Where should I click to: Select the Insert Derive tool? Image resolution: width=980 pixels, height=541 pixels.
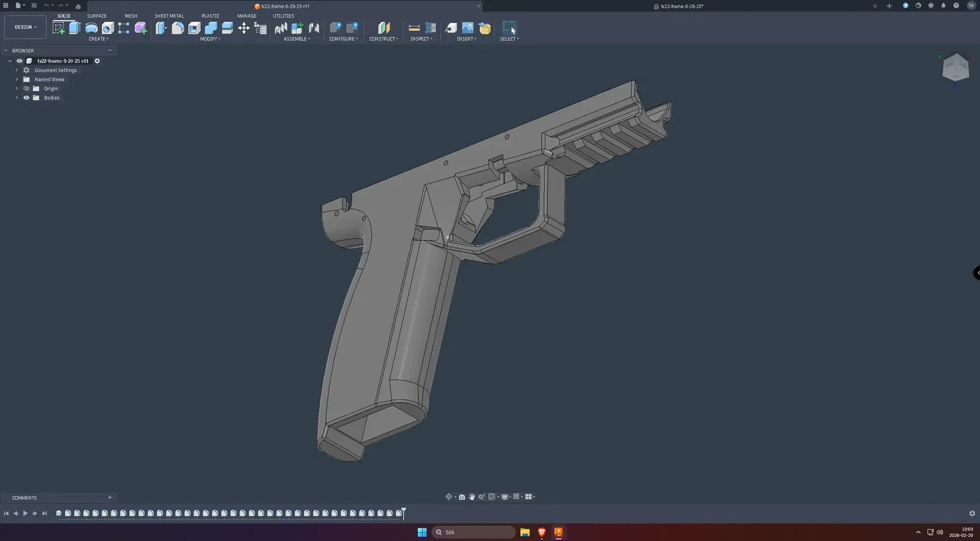click(451, 28)
